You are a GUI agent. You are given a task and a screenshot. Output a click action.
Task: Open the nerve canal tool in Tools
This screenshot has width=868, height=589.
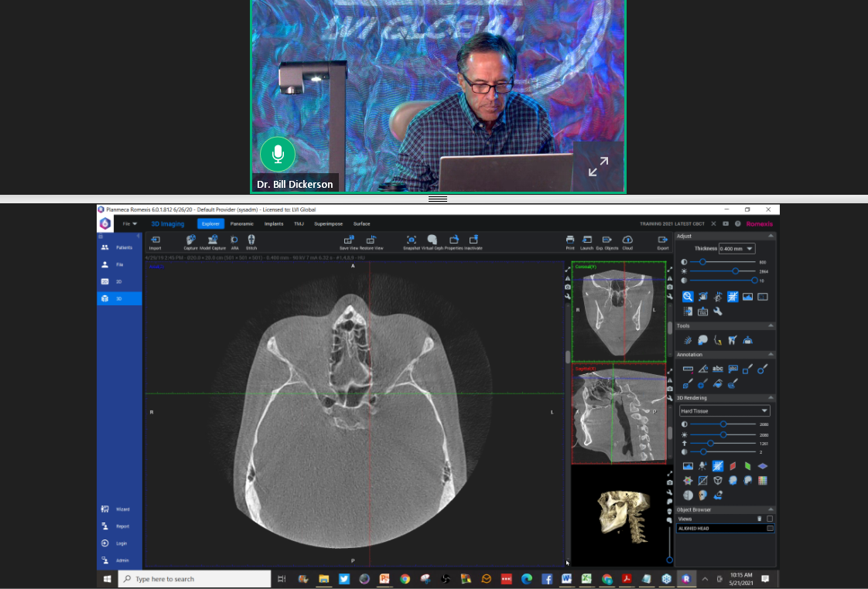pos(718,340)
